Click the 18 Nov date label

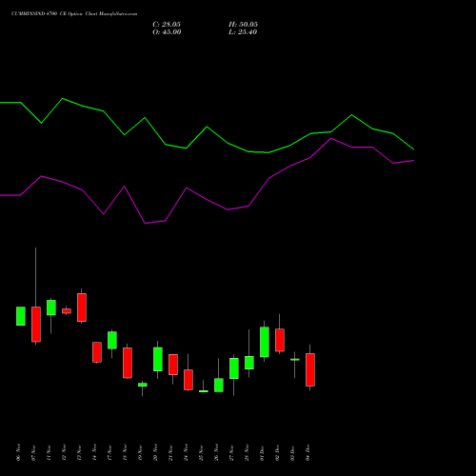[125, 452]
